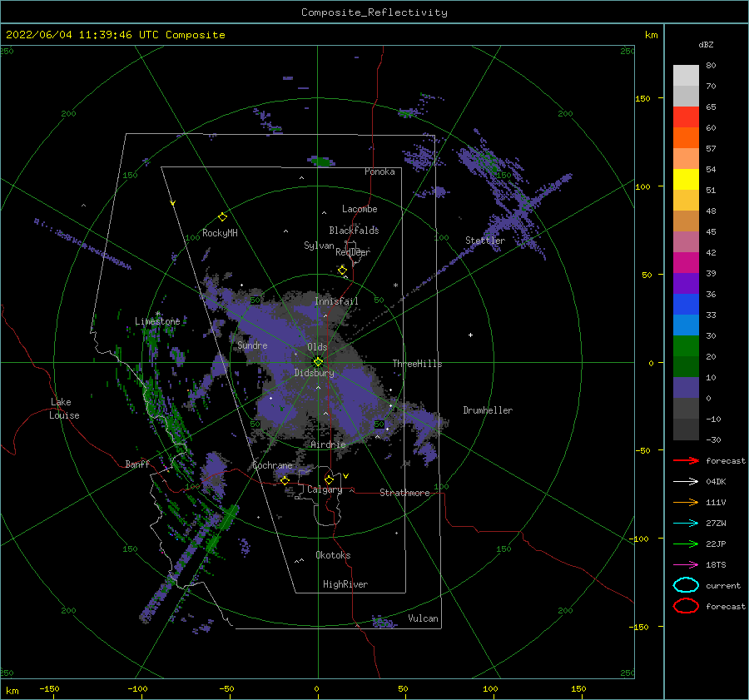The image size is (749, 700).
Task: Click the Drumheller label
Action: pos(488,410)
